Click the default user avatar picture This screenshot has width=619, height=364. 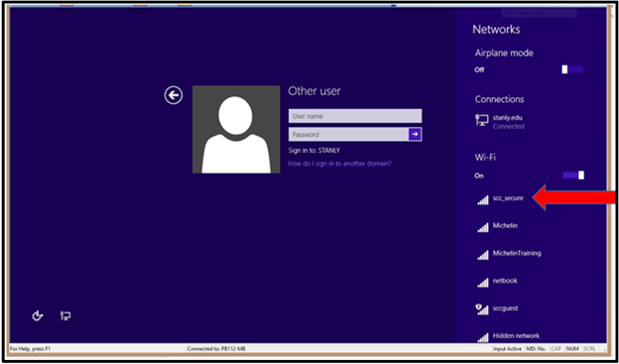coord(236,130)
